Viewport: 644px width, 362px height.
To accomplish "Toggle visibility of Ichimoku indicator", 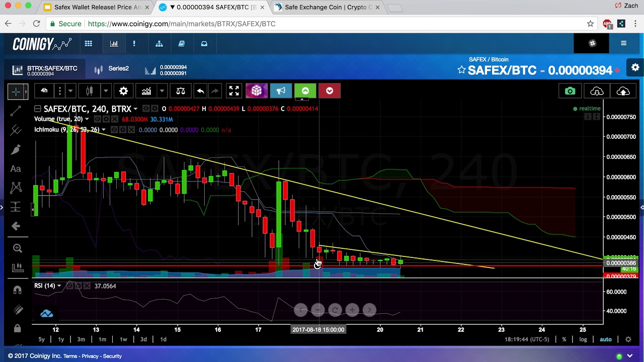I will (x=114, y=130).
